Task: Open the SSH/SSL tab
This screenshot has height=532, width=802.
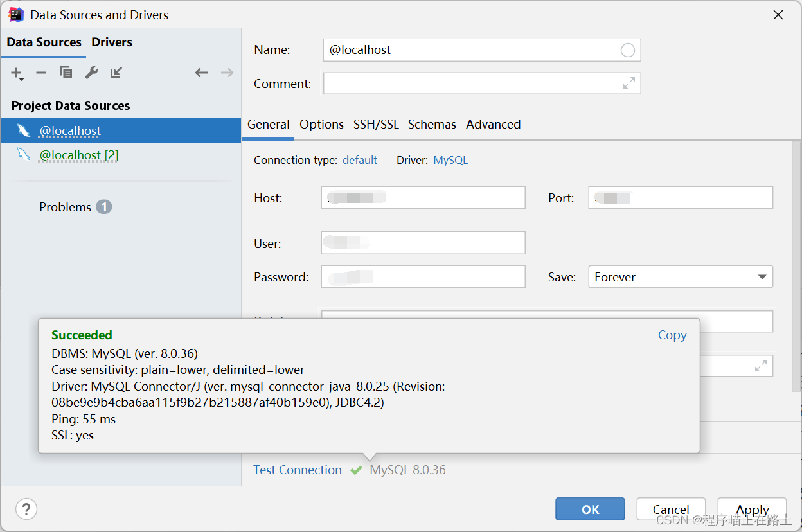Action: coord(376,125)
